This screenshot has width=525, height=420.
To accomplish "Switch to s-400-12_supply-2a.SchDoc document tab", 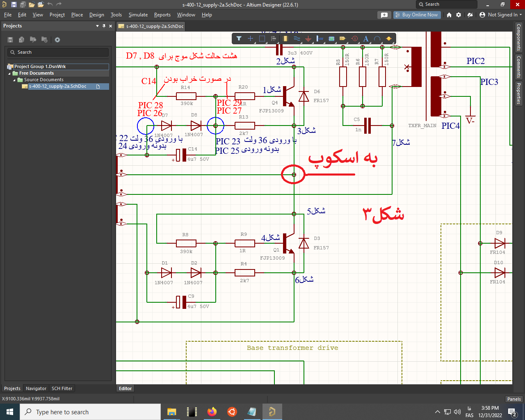I will coord(151,26).
